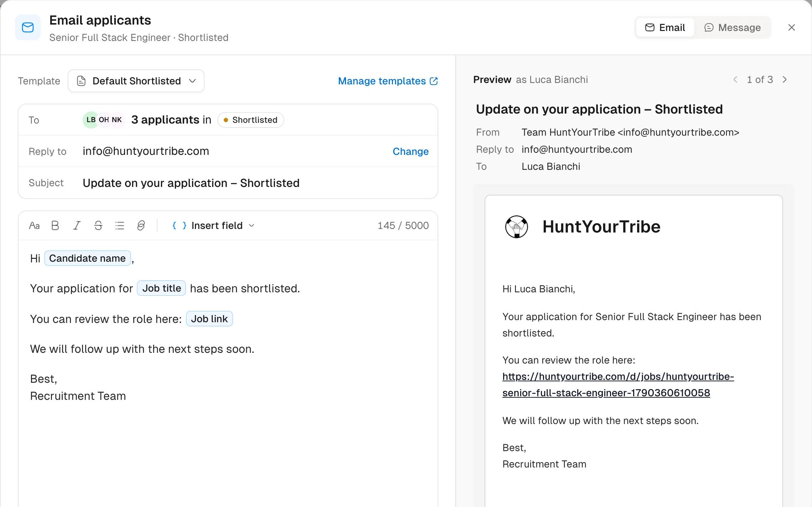This screenshot has height=507, width=812.
Task: Select the Job link field chip
Action: pos(210,319)
